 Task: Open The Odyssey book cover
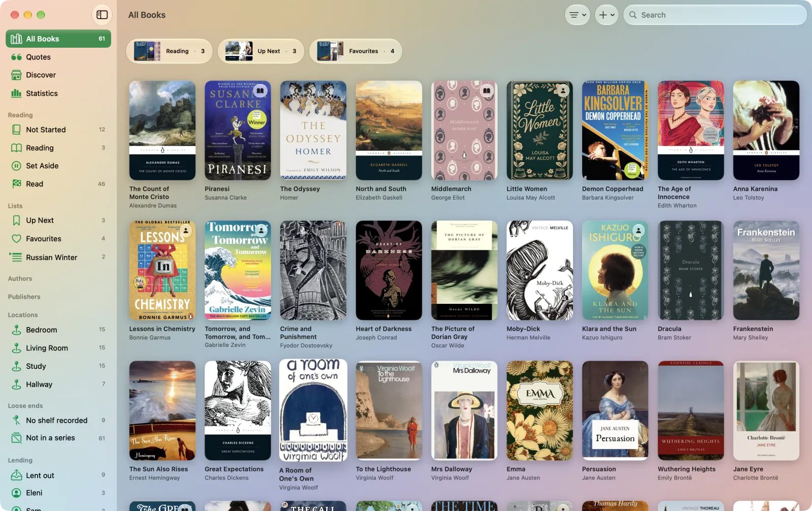[x=313, y=131]
